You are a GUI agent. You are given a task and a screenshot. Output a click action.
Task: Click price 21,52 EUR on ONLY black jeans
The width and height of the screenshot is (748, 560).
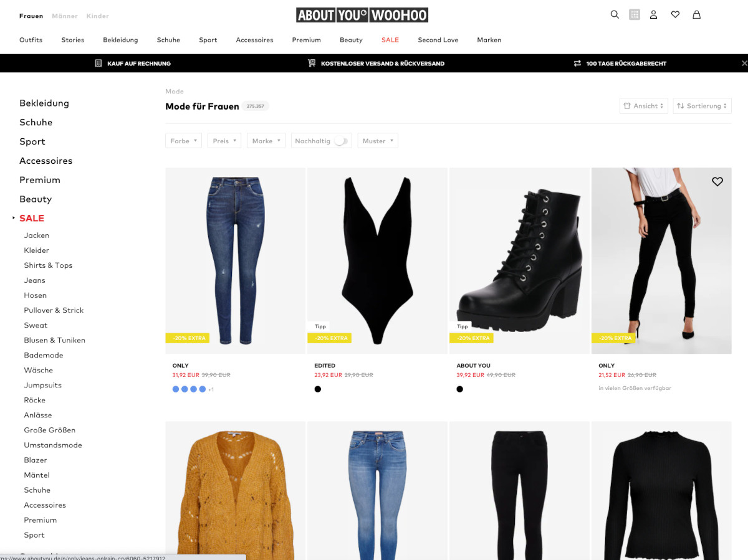click(x=611, y=375)
